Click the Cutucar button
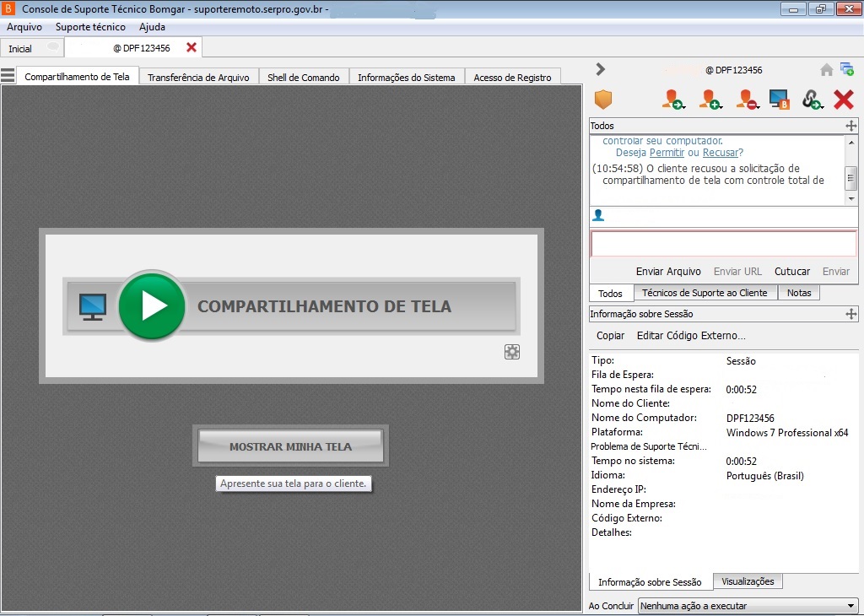Image resolution: width=864 pixels, height=616 pixels. (791, 271)
